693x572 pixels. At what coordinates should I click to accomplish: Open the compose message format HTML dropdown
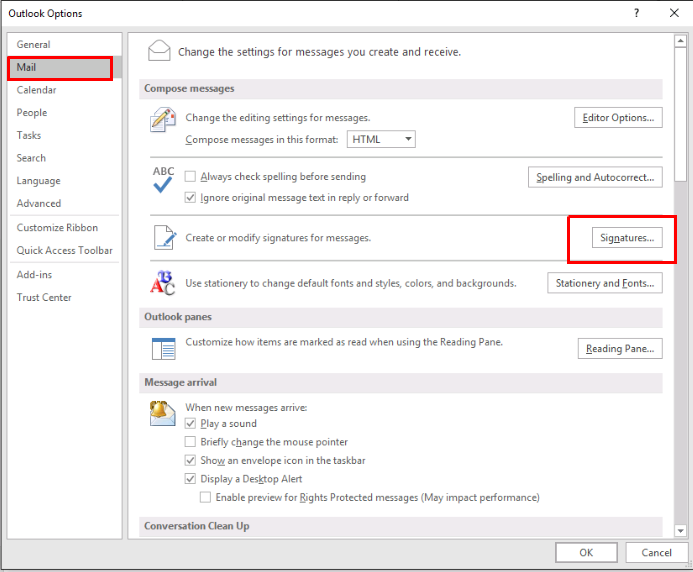(381, 140)
